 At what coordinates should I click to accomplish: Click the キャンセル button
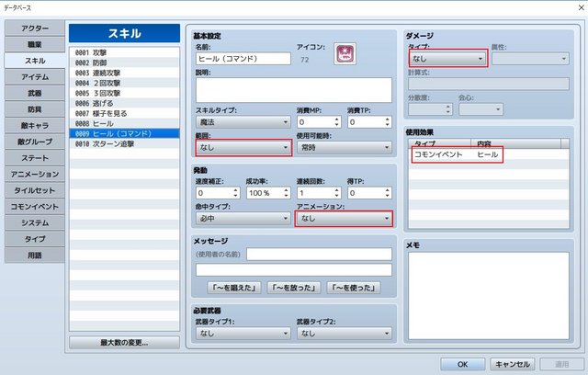(x=513, y=364)
